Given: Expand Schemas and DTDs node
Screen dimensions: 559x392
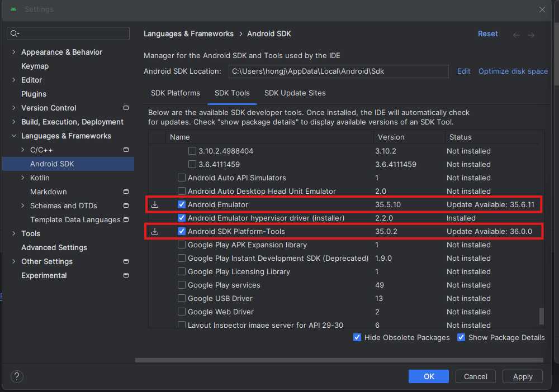Looking at the screenshot, I should pos(23,206).
